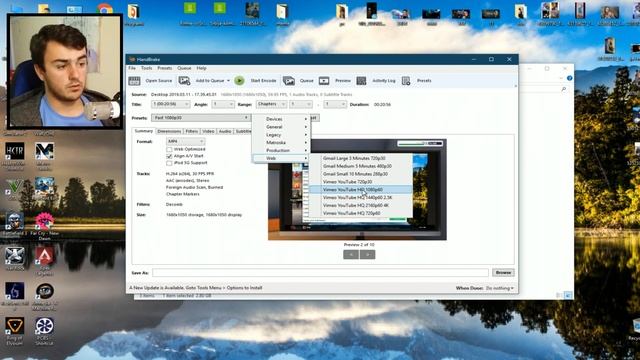Show the previous preview image
Image resolution: width=640 pixels, height=360 pixels.
pos(351,255)
